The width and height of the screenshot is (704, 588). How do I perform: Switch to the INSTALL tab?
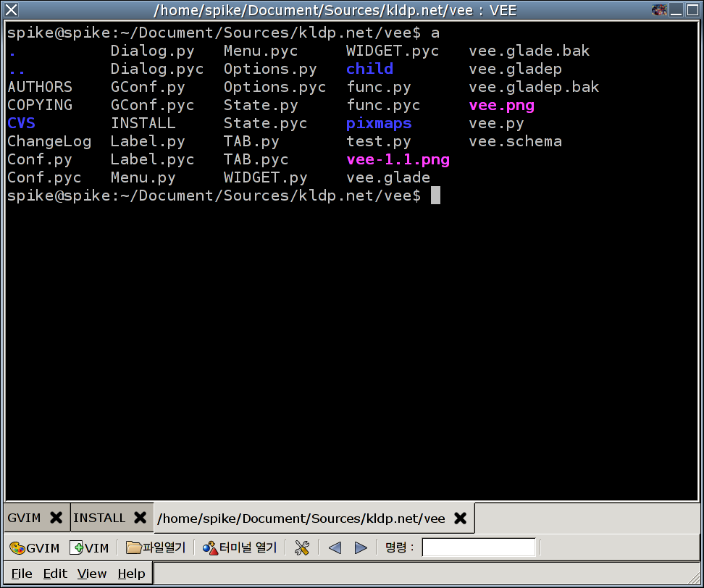tap(100, 518)
